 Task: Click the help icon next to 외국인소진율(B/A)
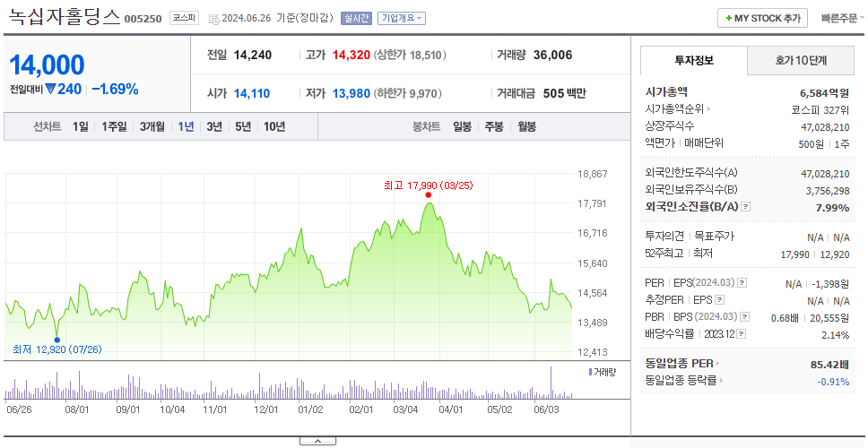[746, 207]
